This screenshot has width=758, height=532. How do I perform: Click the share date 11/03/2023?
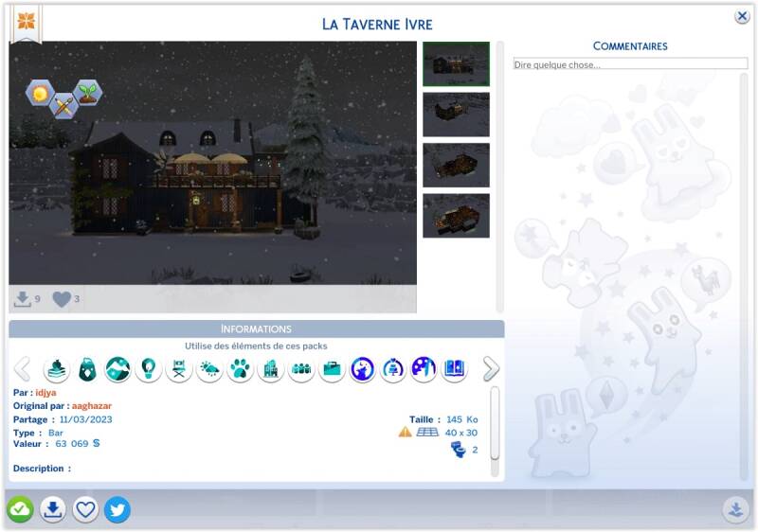86,419
